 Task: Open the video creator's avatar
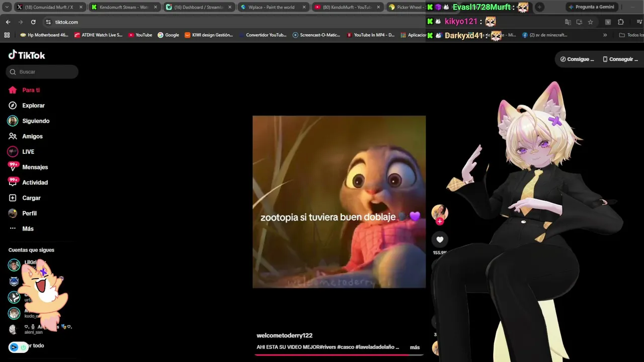coord(439,212)
